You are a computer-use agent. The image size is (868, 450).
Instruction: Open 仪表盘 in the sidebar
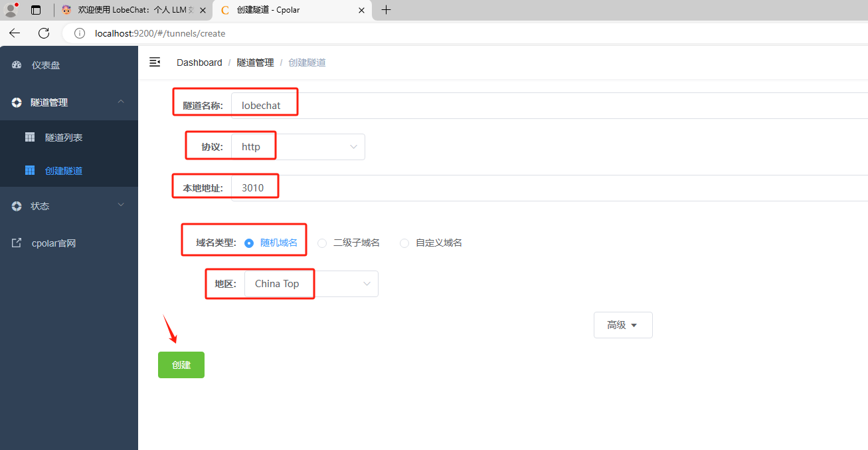[x=69, y=65]
